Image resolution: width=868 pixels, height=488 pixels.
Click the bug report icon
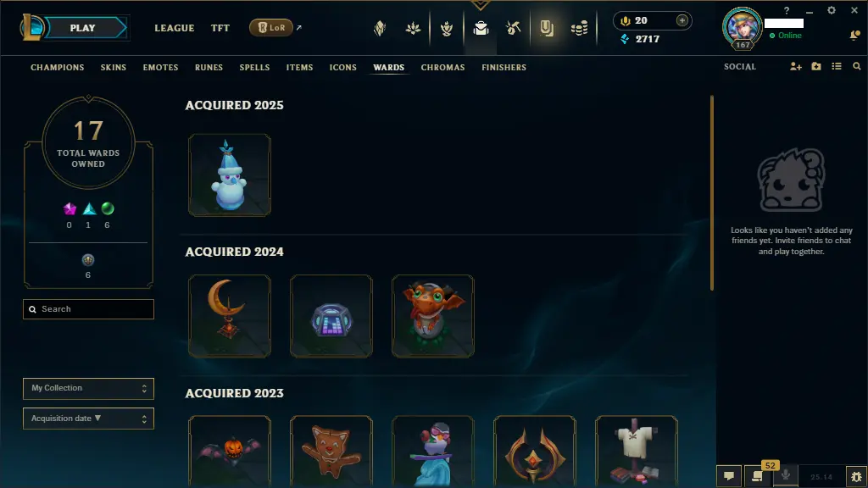(856, 476)
